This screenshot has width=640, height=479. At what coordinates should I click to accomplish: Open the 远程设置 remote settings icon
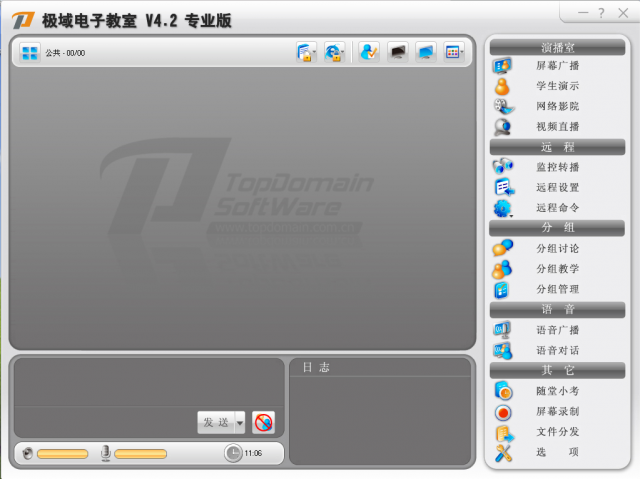[x=504, y=187]
